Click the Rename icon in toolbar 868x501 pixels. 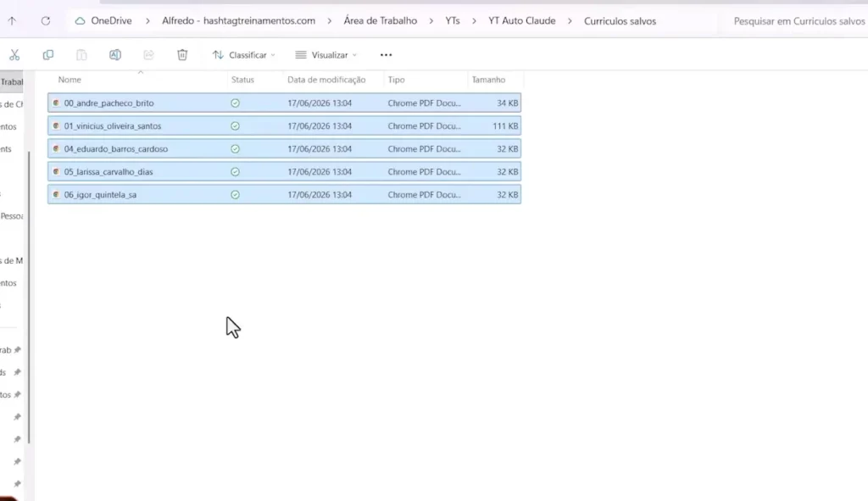[115, 55]
